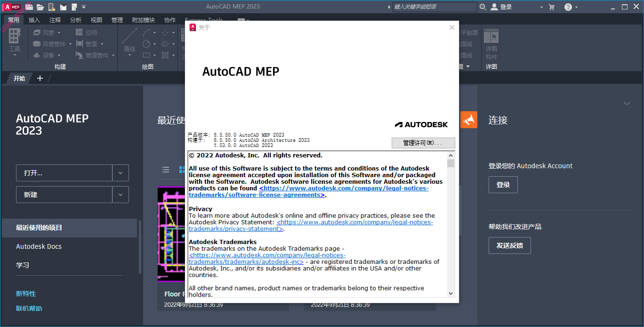The height and width of the screenshot is (327, 644).
Task: Switch to the 视图 ribbon tab
Action: 97,20
